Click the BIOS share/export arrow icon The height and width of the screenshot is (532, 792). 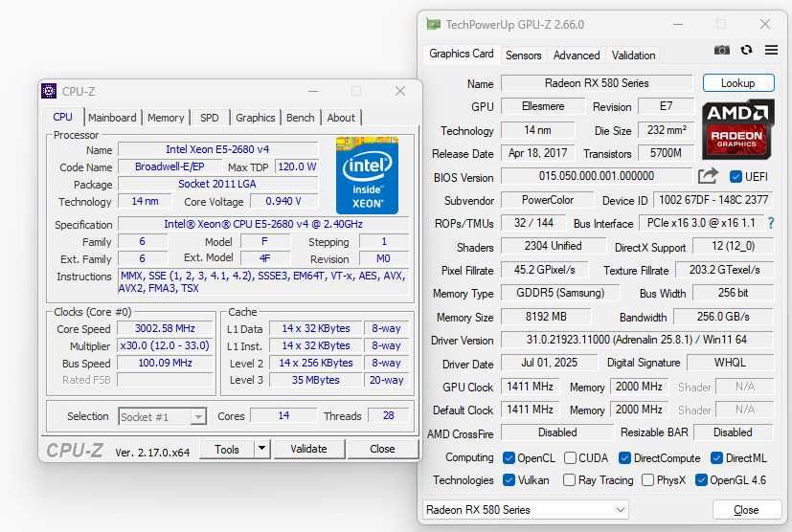click(x=708, y=176)
